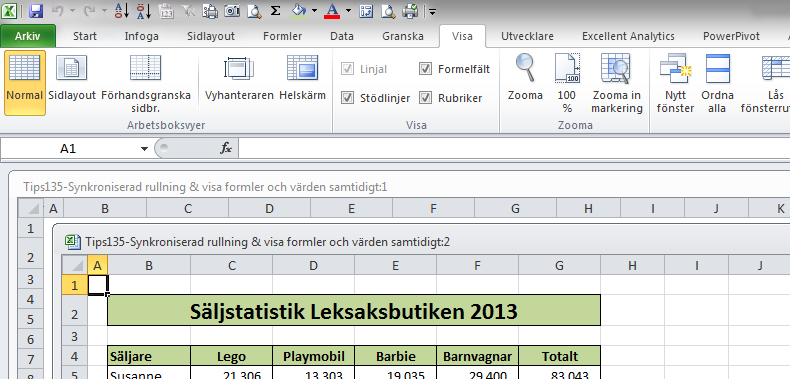Sort descending Ö to A
This screenshot has height=379, width=790.
click(x=144, y=11)
